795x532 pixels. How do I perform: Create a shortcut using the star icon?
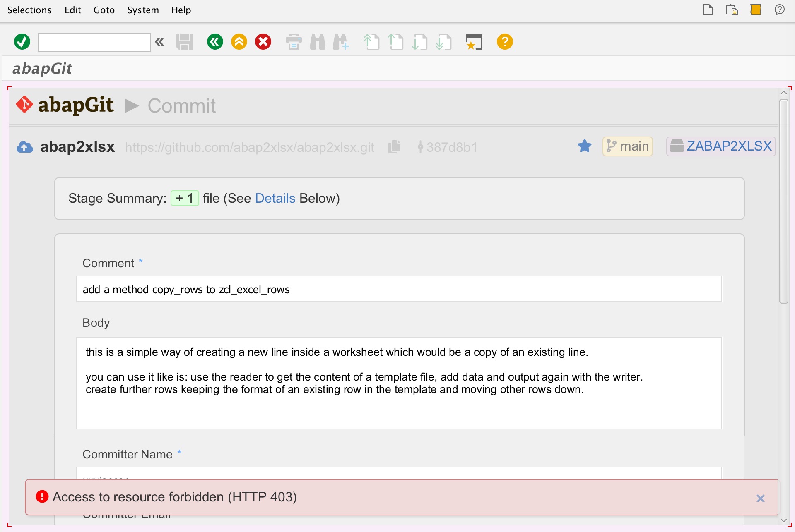[x=474, y=41]
